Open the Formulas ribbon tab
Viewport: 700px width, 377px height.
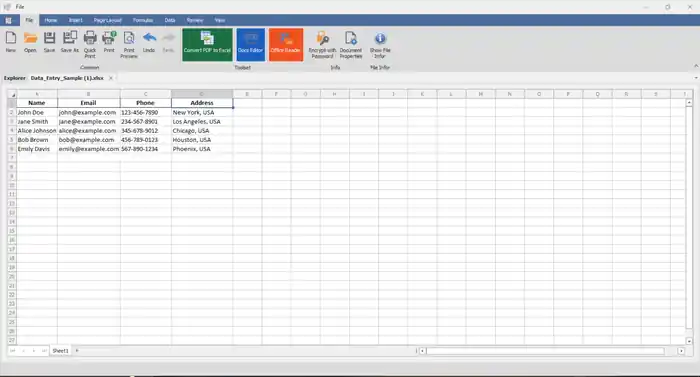pos(143,20)
